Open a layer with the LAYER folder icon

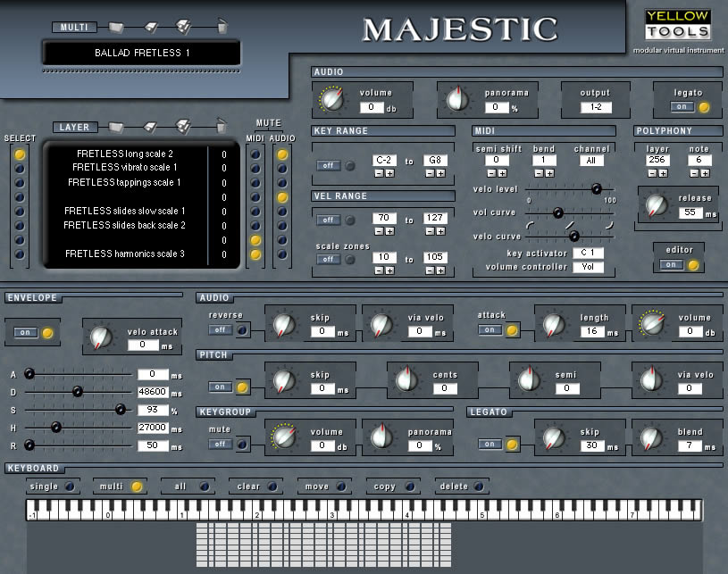pos(116,127)
